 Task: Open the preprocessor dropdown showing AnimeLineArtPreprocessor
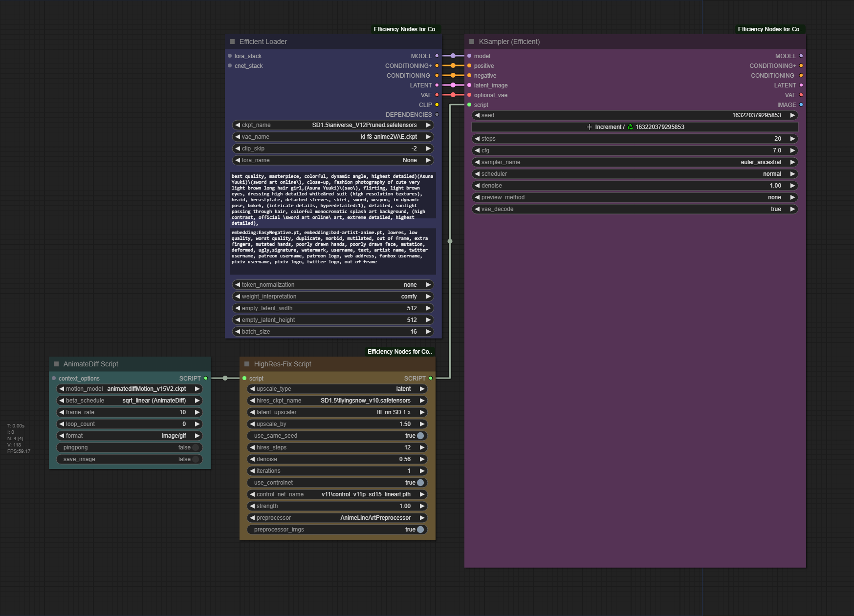pyautogui.click(x=337, y=518)
